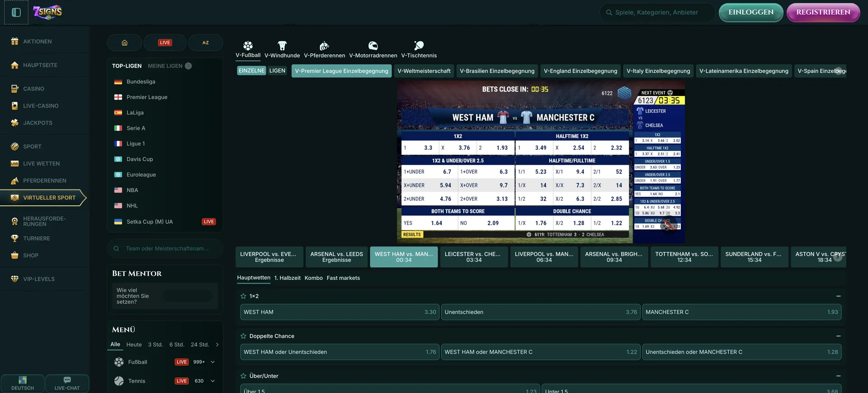Search in the Spiele, Kategorien, Anbieter field
The image size is (868, 393).
(657, 12)
